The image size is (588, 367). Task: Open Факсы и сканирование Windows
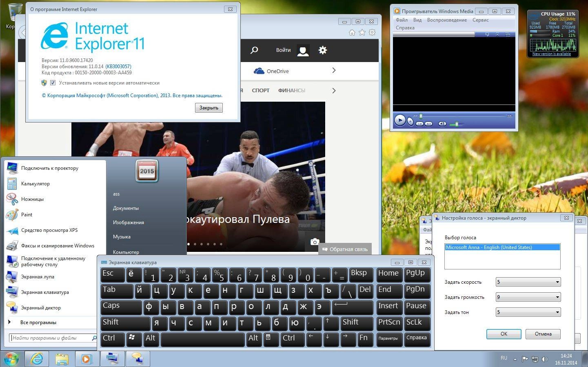click(x=55, y=246)
